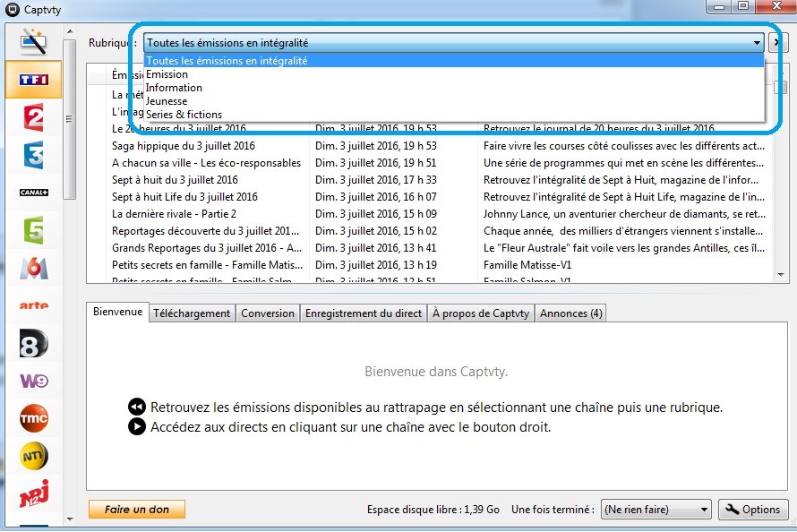Click the rewind catch-up icon in welcome text
Screen dimensions: 797x532
(x=137, y=407)
